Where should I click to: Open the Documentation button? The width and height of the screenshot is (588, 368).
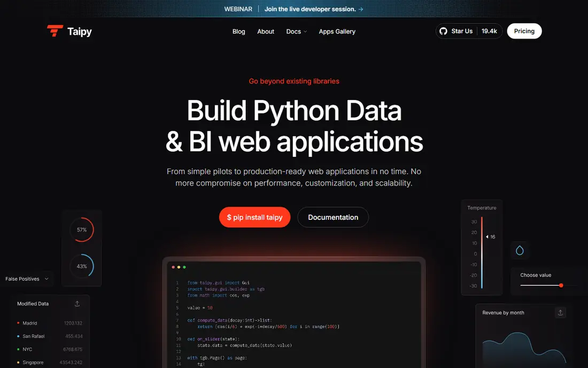333,217
